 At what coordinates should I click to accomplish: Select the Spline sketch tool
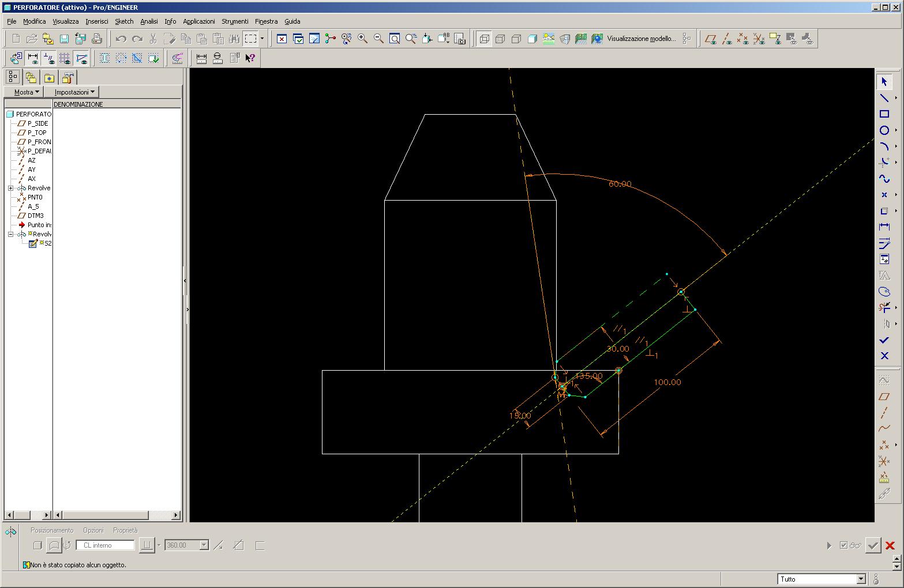[x=884, y=179]
